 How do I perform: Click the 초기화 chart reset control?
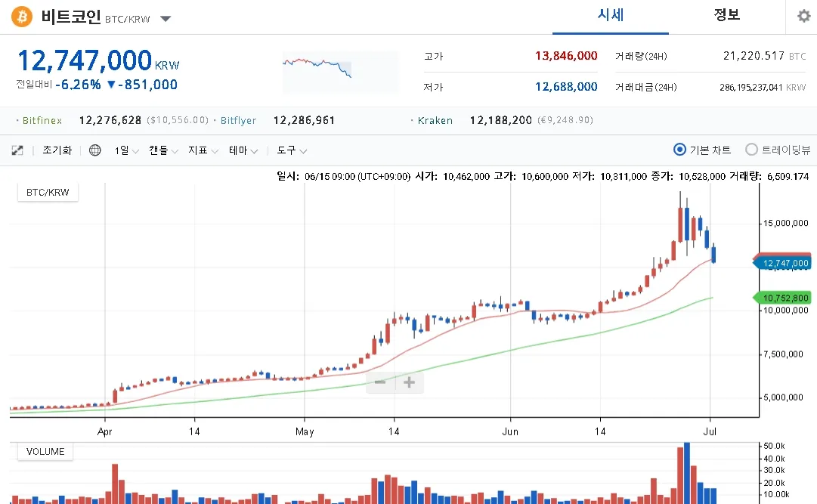(57, 150)
